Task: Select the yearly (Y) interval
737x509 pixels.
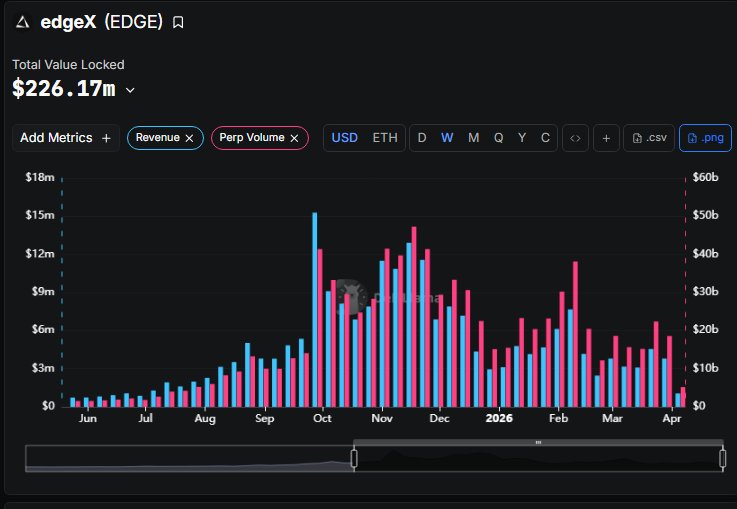Action: 522,138
